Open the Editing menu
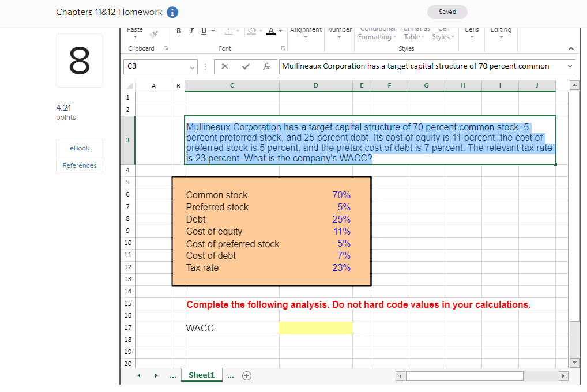 pos(501,33)
